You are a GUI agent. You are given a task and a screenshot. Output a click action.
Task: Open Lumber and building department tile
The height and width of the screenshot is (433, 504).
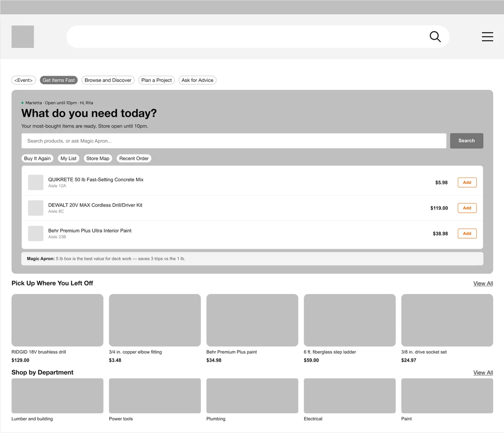point(58,396)
